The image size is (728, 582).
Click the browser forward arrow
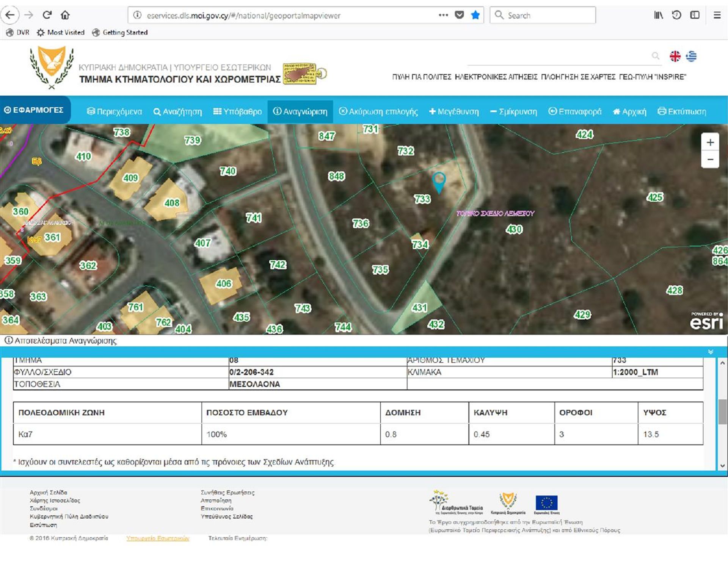28,15
